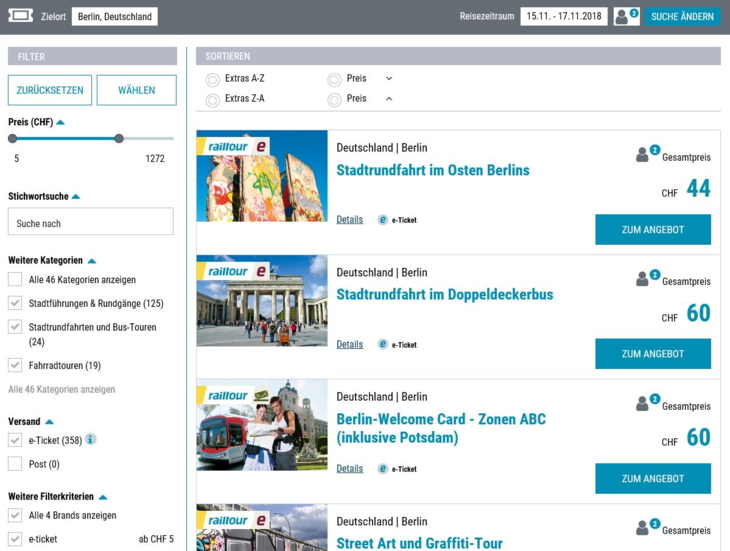
Task: Collapse the Versand filter section
Action: coord(49,422)
